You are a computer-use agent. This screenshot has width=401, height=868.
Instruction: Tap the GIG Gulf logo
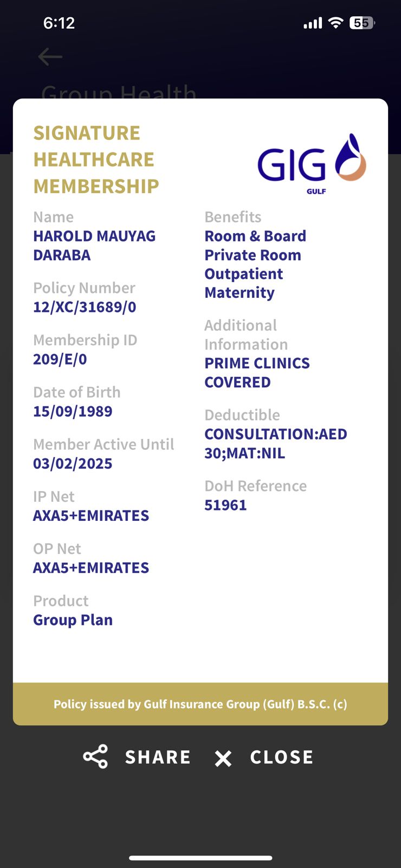click(x=312, y=163)
